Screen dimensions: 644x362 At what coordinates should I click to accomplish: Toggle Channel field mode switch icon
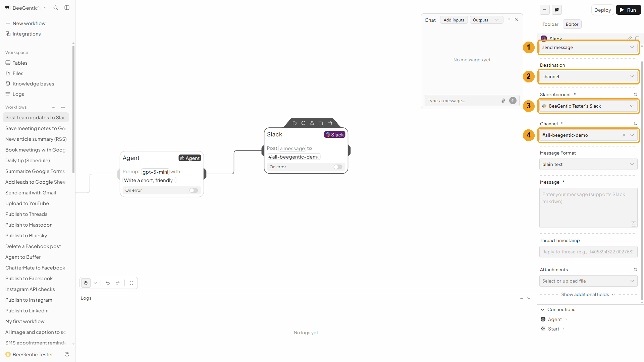[x=635, y=124]
